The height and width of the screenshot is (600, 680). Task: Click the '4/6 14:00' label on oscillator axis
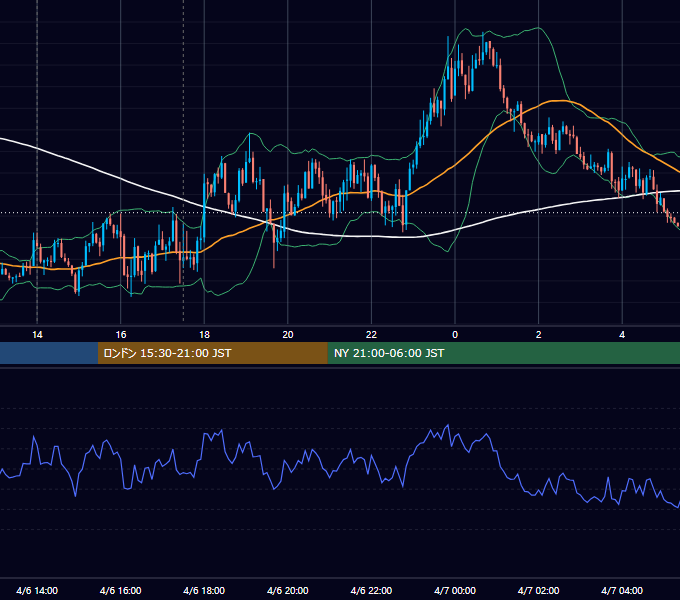pos(37,590)
